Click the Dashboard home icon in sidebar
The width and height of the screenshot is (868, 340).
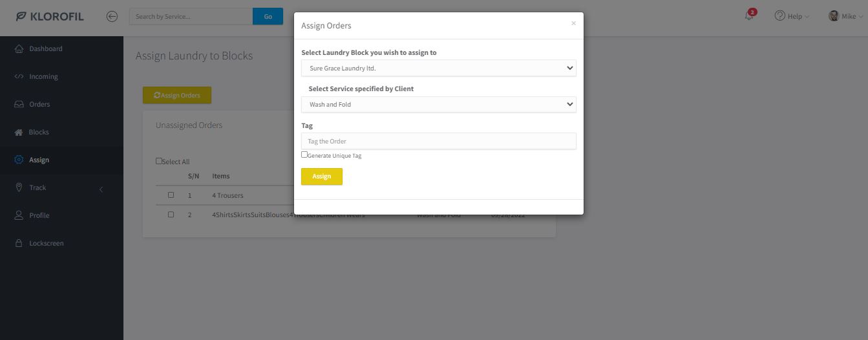click(19, 48)
